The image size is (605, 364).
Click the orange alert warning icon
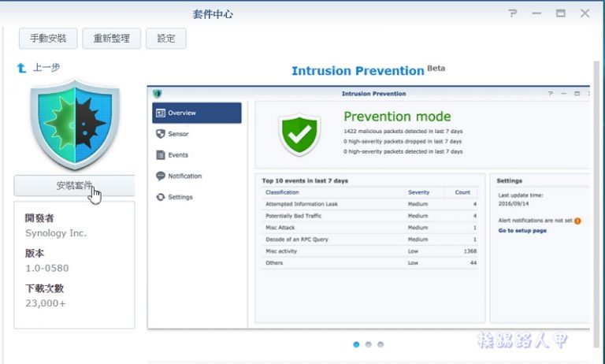pyautogui.click(x=577, y=221)
